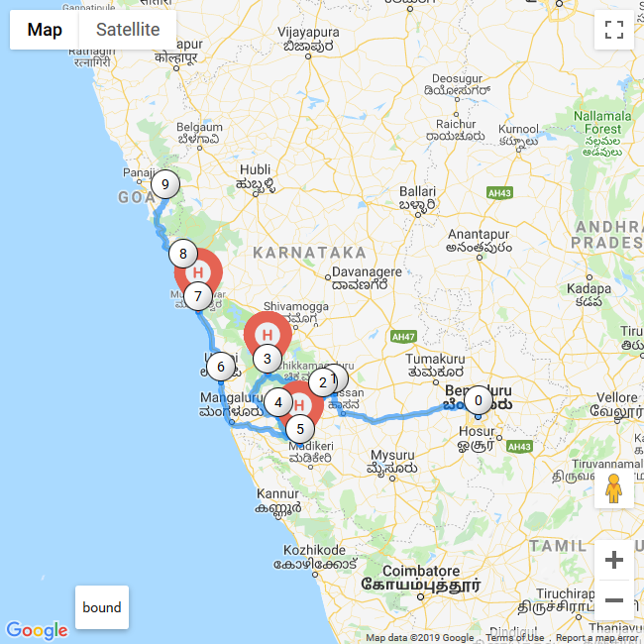Select the Map view tab

point(45,30)
